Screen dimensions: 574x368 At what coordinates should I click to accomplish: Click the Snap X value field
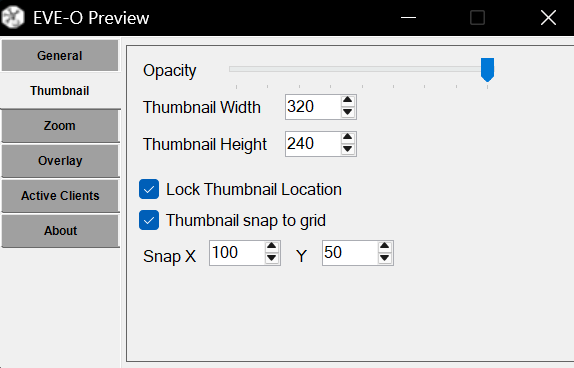(x=237, y=253)
